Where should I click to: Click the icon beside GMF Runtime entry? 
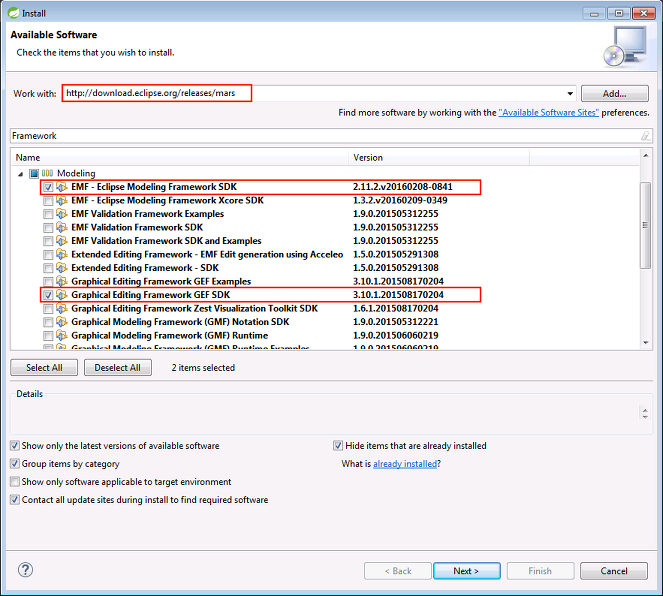coord(62,336)
